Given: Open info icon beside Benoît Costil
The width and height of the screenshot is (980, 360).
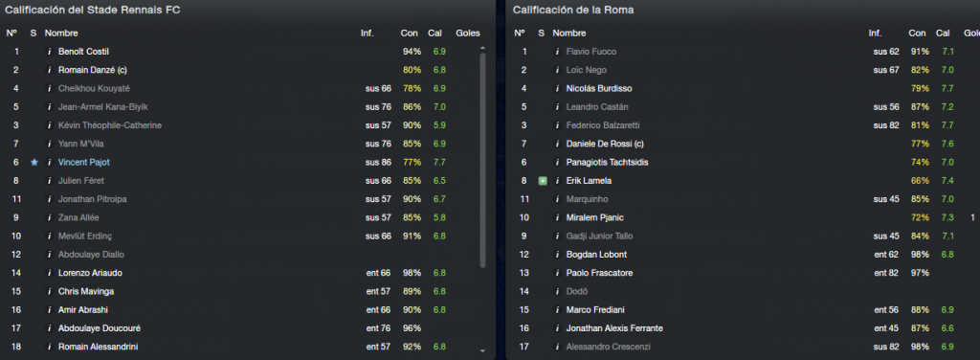Looking at the screenshot, I should tap(50, 52).
